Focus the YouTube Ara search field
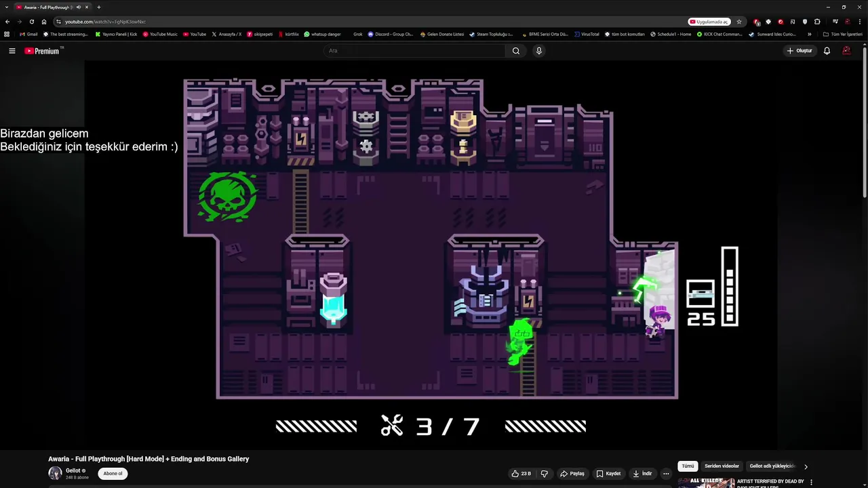Screen dimensions: 868x488 coord(415,51)
